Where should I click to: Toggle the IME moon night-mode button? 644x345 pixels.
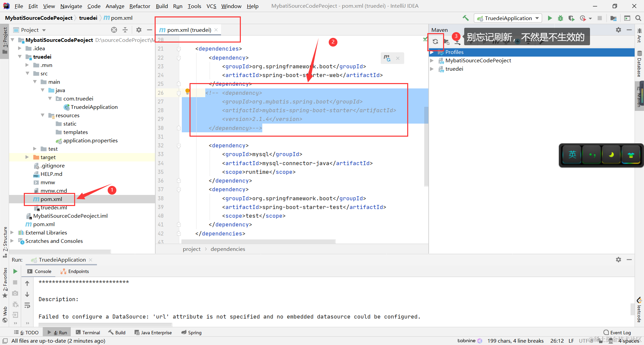(611, 155)
